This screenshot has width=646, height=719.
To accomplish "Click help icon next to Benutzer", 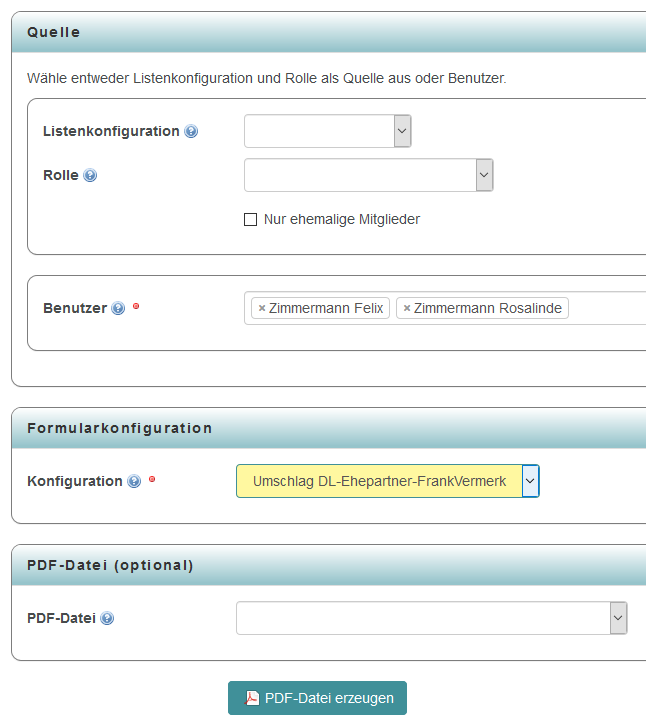I will (x=118, y=309).
